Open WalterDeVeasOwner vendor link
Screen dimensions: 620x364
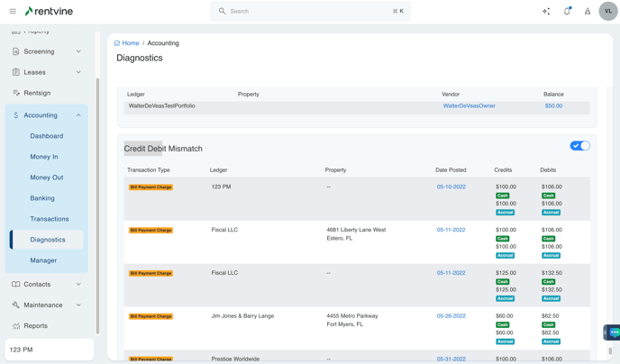(469, 106)
